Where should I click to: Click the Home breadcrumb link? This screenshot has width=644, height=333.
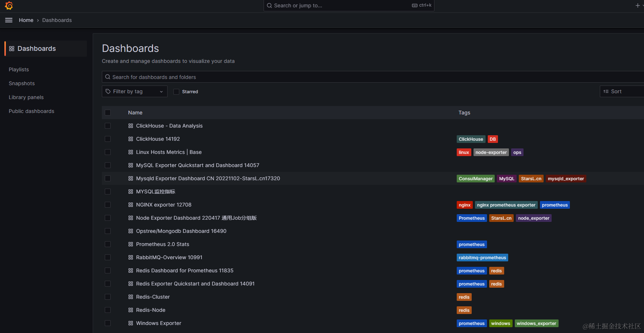pyautogui.click(x=26, y=20)
